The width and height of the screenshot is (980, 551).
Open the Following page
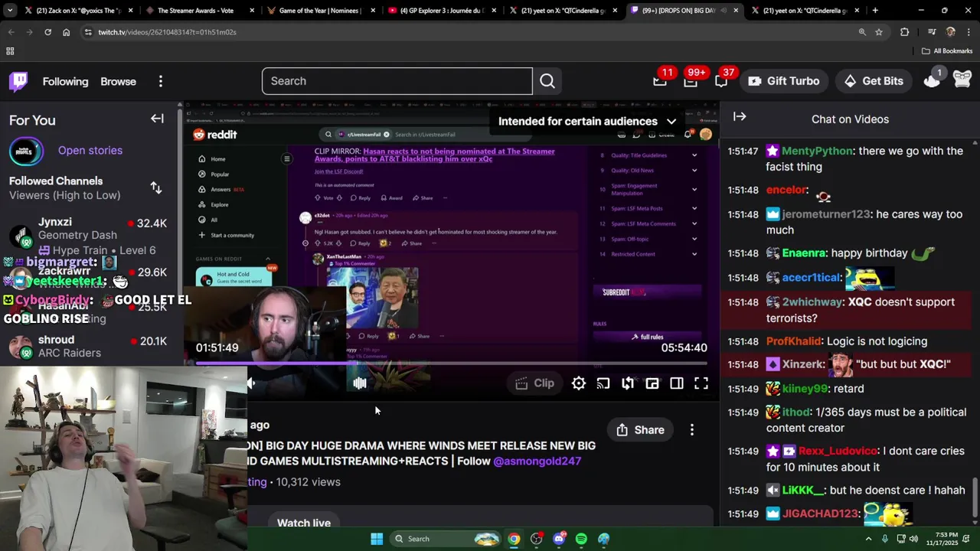[x=65, y=81]
